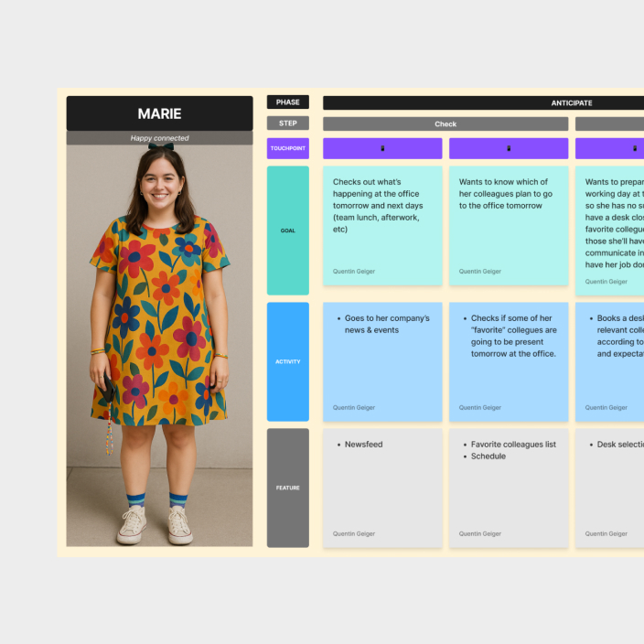Click the phone icon above the colleagues goal note

[509, 148]
